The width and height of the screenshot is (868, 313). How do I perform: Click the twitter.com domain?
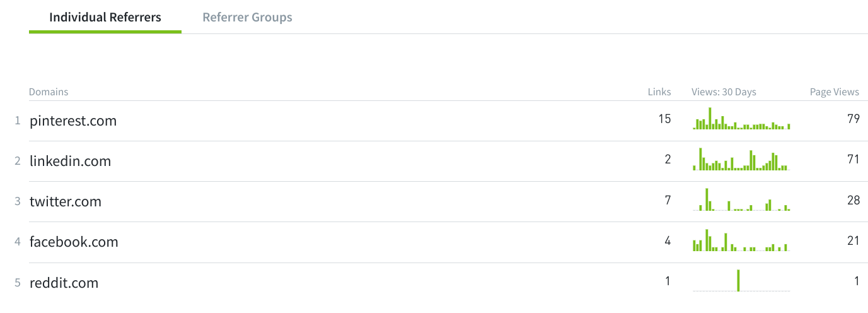click(66, 201)
